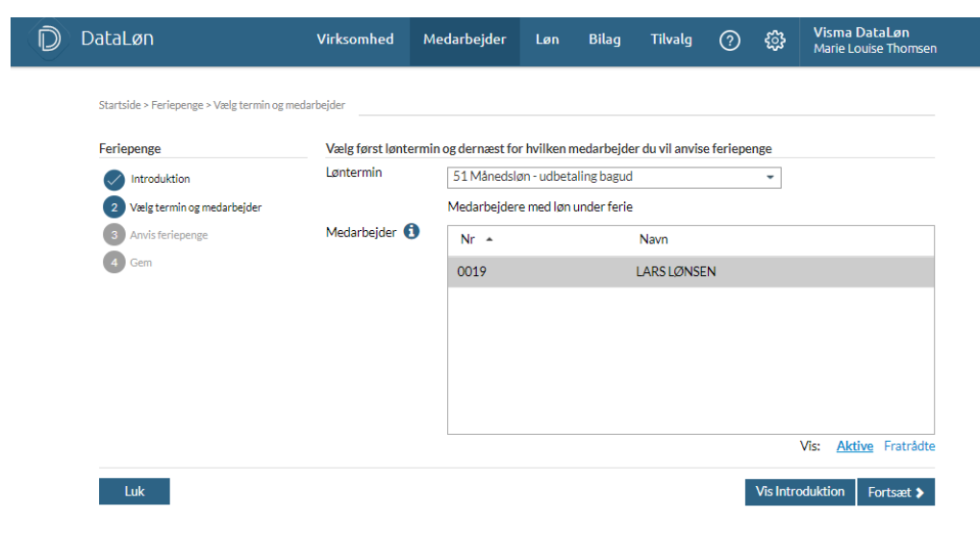
Task: Open the help question mark icon
Action: (x=730, y=40)
